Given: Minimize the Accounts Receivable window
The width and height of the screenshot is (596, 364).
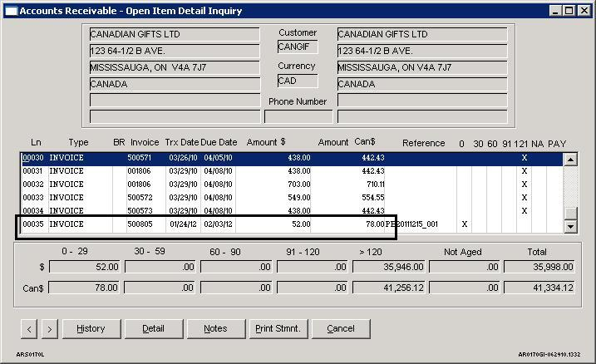Looking at the screenshot, I should [555, 11].
